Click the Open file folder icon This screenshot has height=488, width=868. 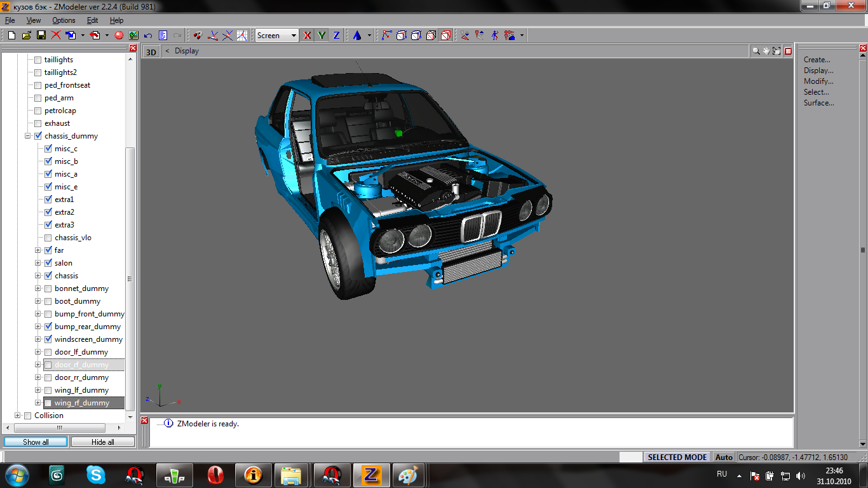pos(26,36)
